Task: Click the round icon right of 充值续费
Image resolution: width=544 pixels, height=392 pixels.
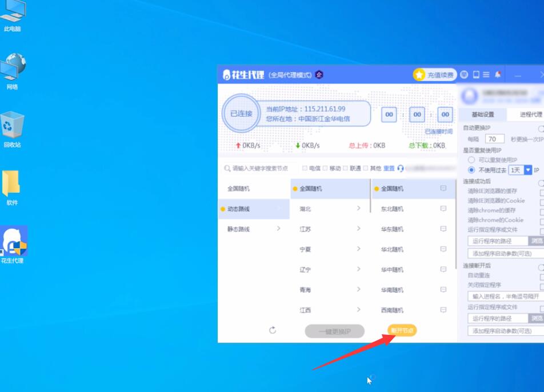Action: tap(464, 75)
